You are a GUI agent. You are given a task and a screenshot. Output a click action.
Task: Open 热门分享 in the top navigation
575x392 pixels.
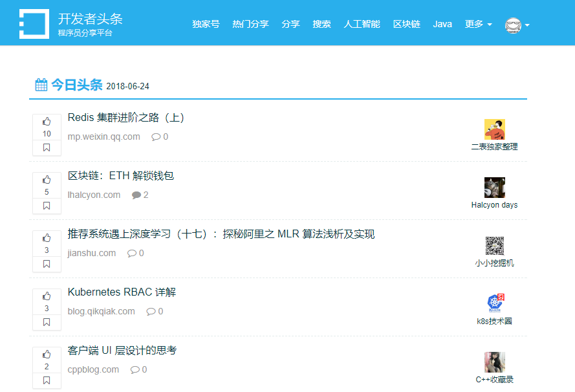[x=250, y=24]
